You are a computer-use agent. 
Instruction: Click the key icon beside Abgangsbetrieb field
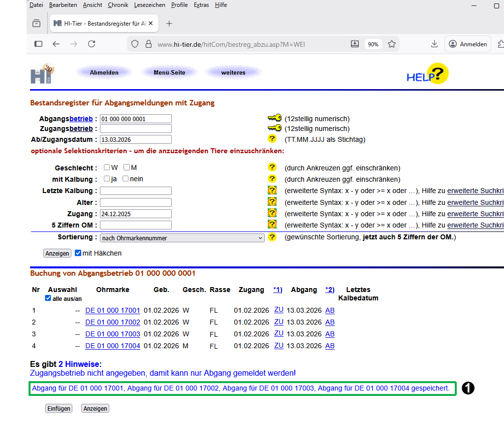pyautogui.click(x=274, y=118)
